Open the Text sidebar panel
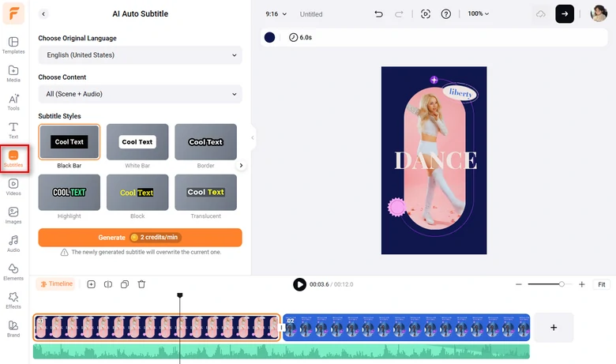Viewport: 616px width, 364px height. 13,130
